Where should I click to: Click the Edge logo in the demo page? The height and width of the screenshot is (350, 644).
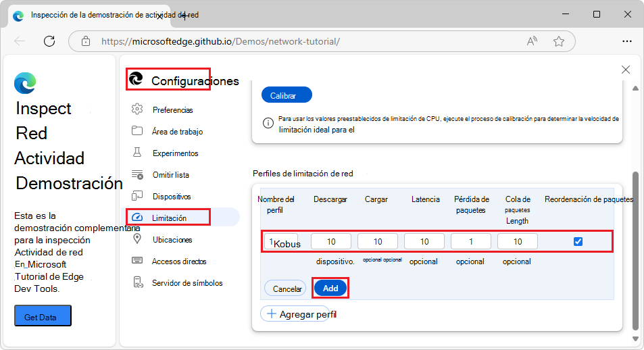pyautogui.click(x=25, y=82)
